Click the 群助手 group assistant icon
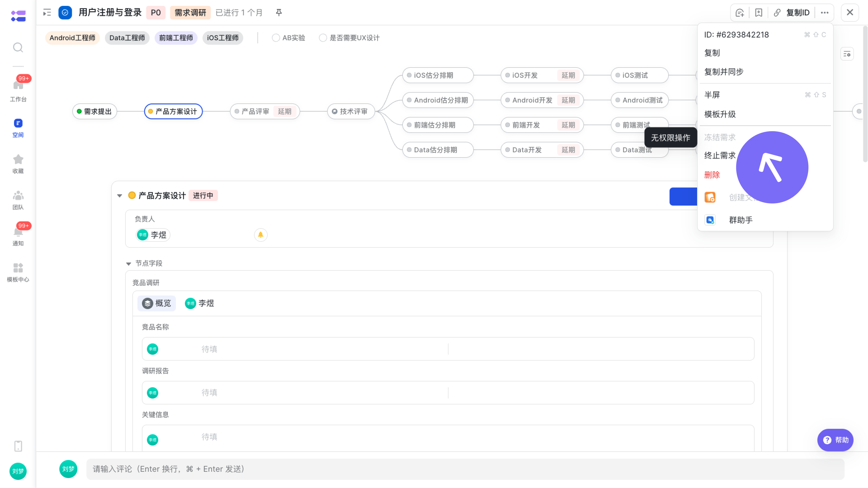 coord(710,220)
